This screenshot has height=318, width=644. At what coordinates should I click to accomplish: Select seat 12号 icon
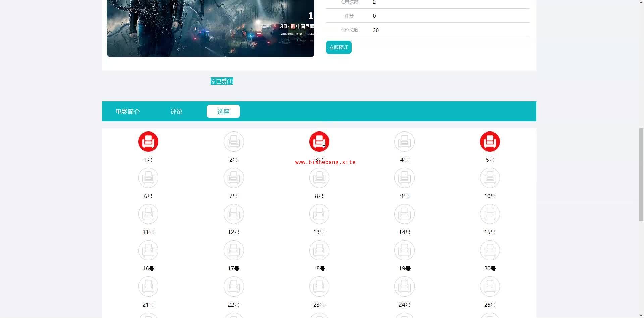pyautogui.click(x=234, y=214)
